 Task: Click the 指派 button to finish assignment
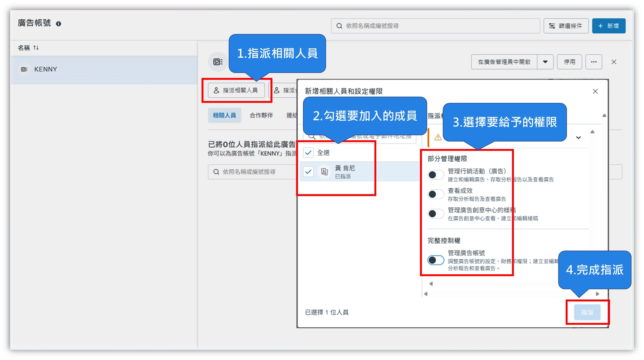[587, 312]
